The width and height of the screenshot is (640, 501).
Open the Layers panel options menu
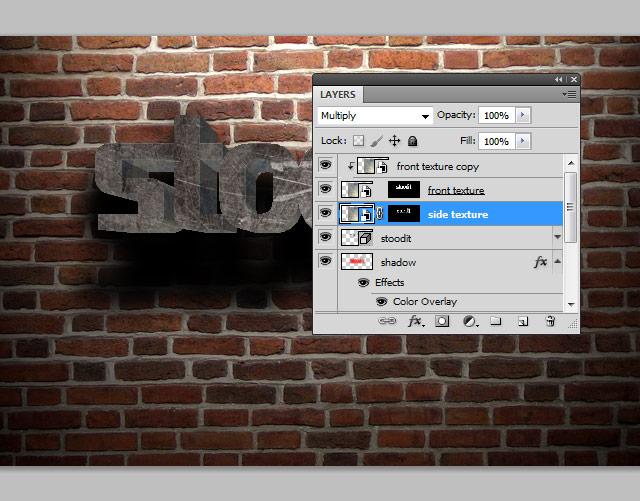(569, 95)
